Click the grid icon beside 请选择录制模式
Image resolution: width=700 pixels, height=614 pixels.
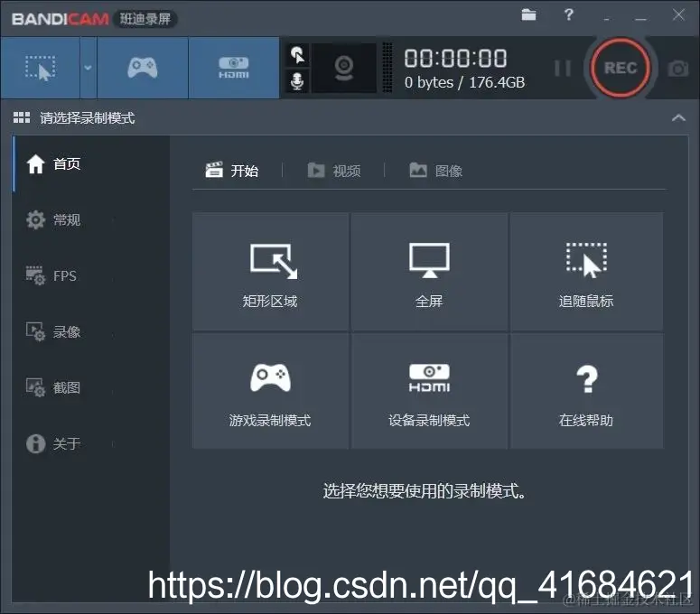coord(22,117)
